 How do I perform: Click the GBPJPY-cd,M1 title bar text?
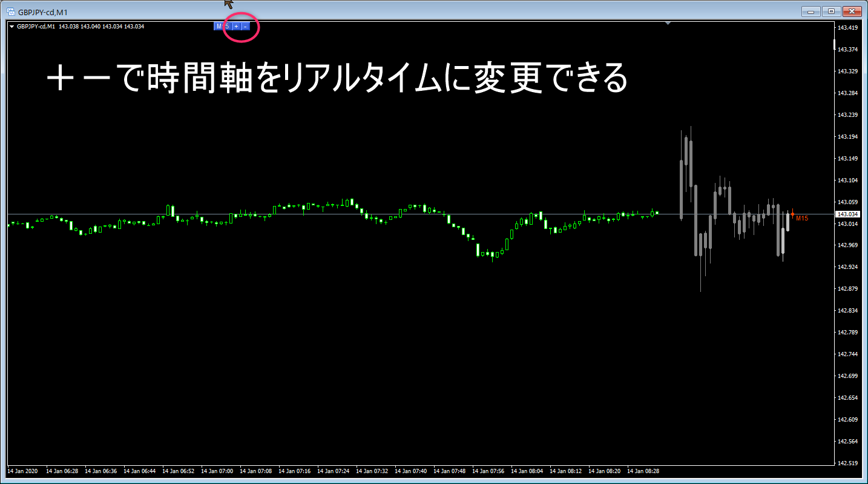coord(42,12)
